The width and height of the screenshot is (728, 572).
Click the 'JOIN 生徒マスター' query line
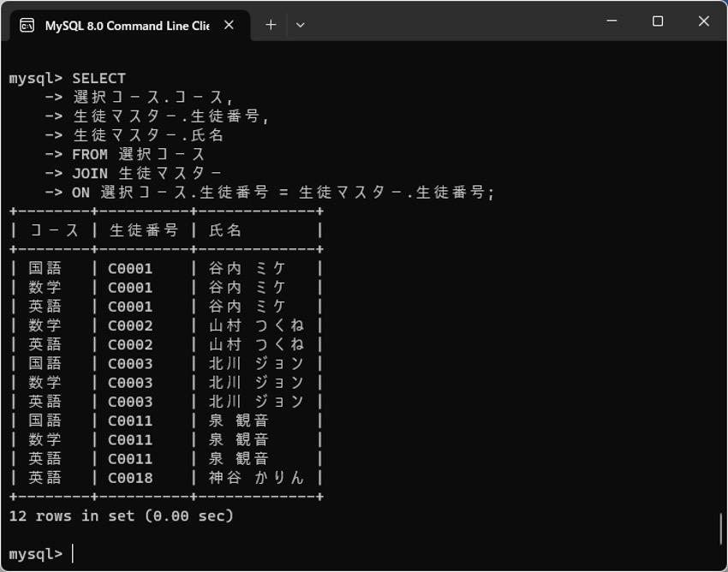(146, 173)
